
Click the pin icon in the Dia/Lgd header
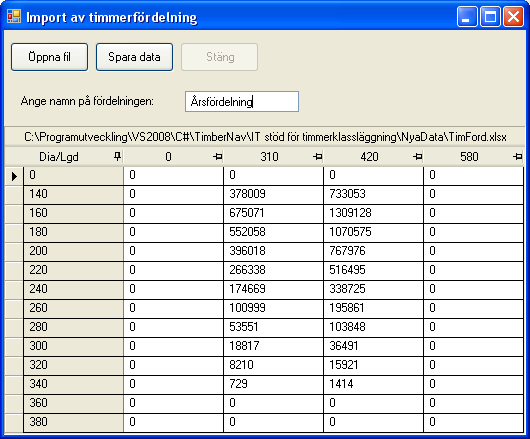117,156
